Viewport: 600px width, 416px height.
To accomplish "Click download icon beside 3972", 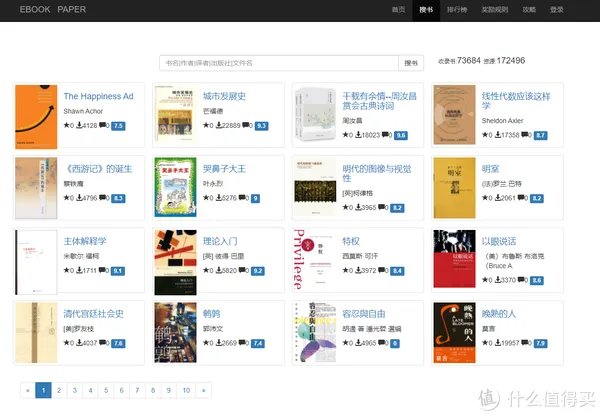I will point(358,270).
